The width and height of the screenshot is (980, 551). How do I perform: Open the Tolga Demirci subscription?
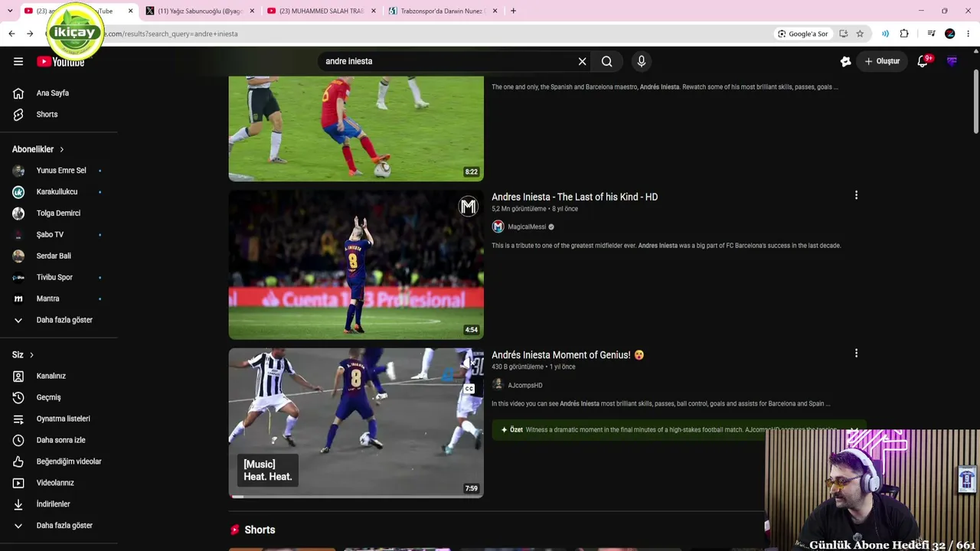(58, 214)
